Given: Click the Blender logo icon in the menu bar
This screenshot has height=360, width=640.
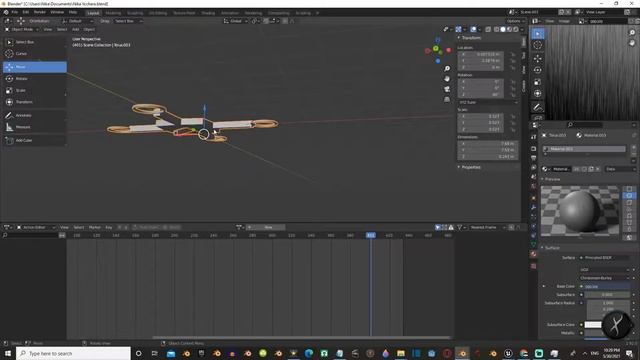Looking at the screenshot, I should [x=6, y=13].
